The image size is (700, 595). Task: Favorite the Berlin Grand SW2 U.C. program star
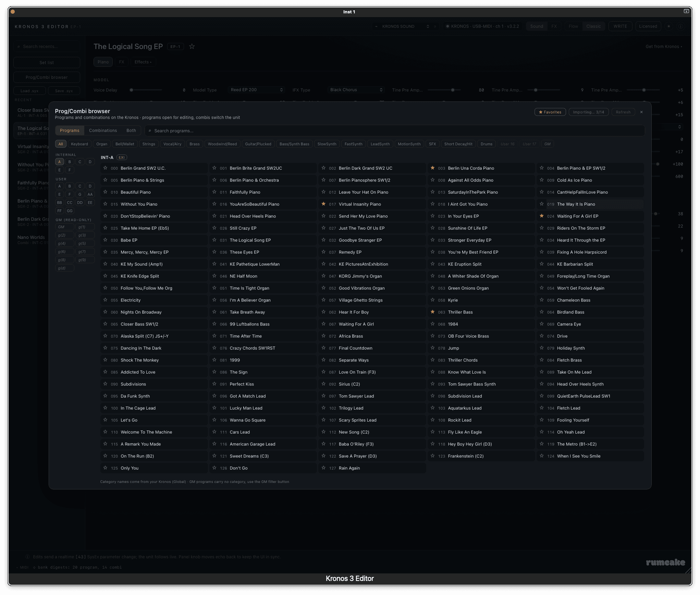[105, 168]
